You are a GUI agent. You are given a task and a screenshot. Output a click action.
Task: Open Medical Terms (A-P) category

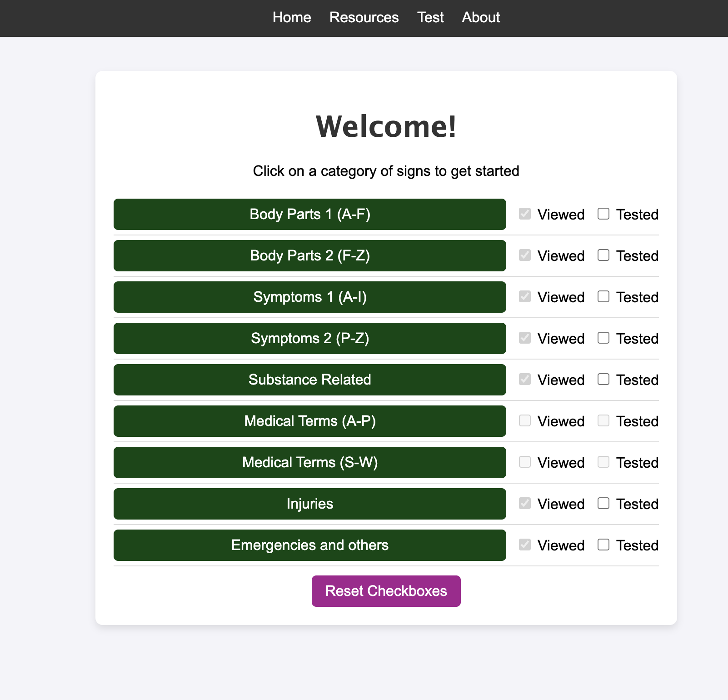[x=310, y=421]
